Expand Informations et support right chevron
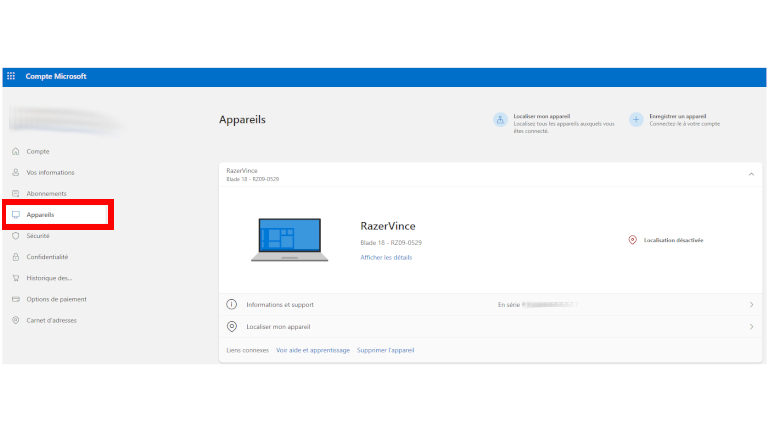Screen dimensions: 768x432 pyautogui.click(x=751, y=305)
